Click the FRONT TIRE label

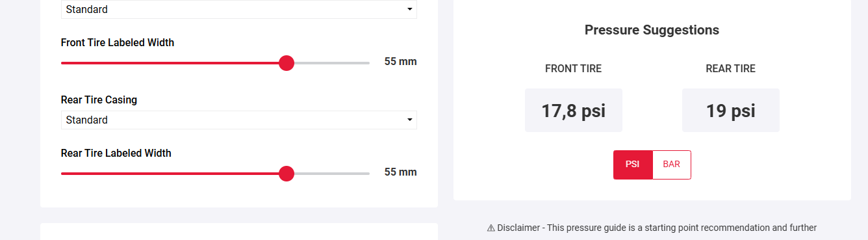pyautogui.click(x=573, y=69)
